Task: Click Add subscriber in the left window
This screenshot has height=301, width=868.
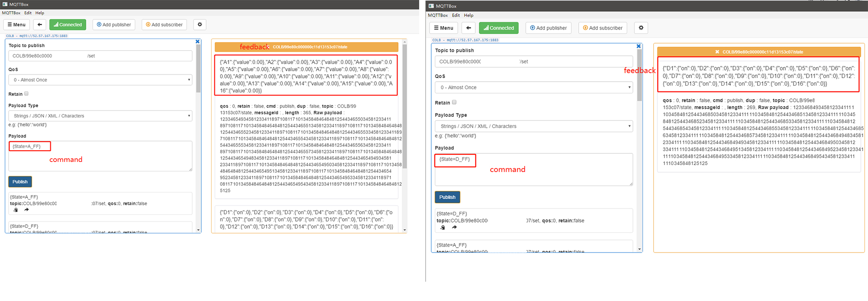Action: [x=164, y=25]
